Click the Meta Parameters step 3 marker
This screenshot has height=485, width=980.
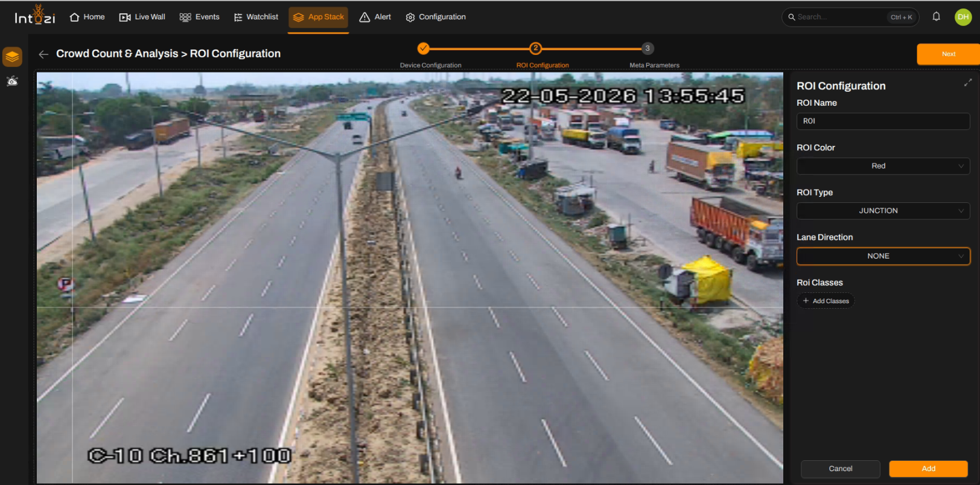pos(647,48)
